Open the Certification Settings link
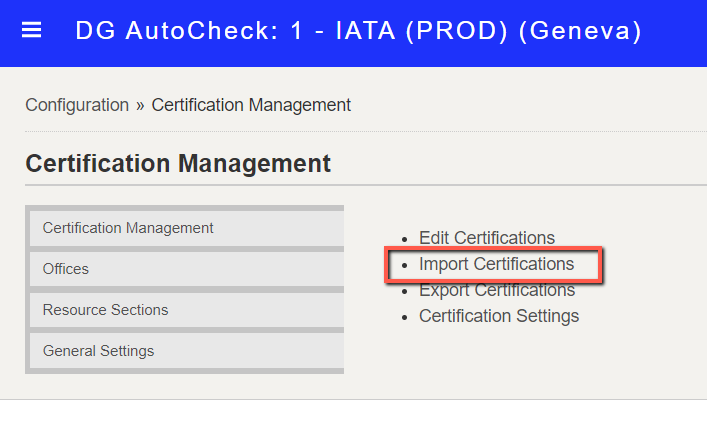This screenshot has width=707, height=426. click(499, 316)
